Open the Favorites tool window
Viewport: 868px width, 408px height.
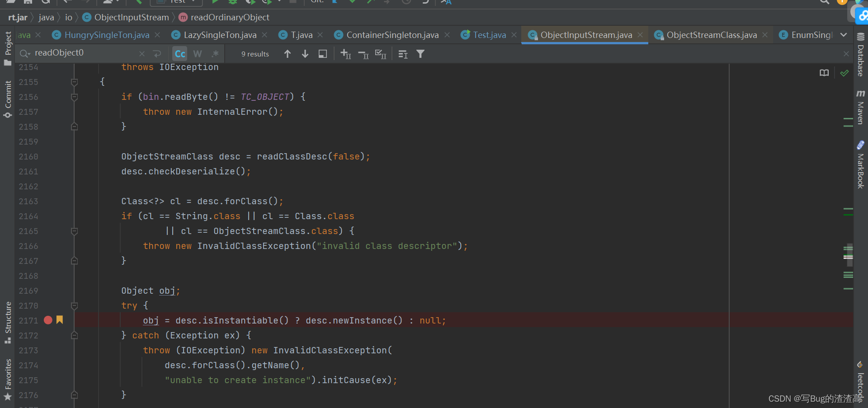8,380
